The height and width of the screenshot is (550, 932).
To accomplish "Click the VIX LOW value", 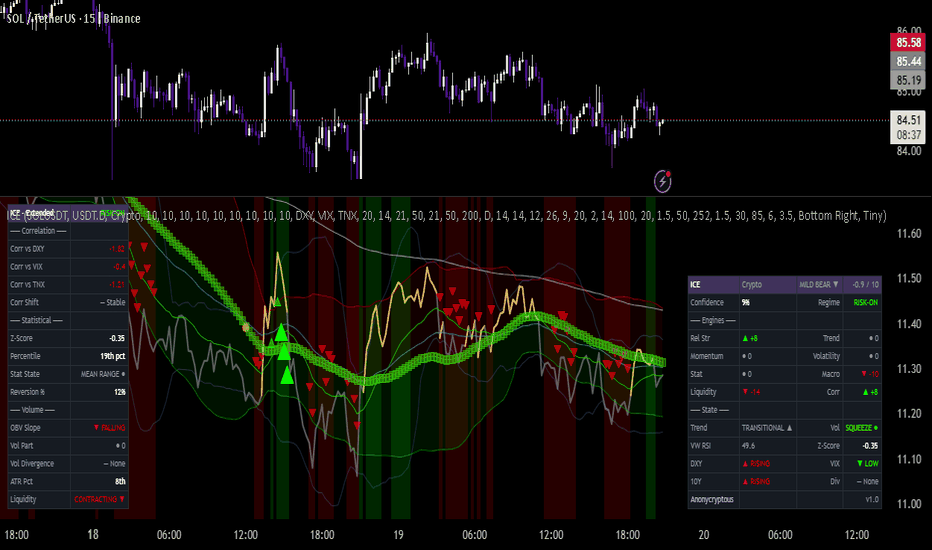I will point(868,463).
